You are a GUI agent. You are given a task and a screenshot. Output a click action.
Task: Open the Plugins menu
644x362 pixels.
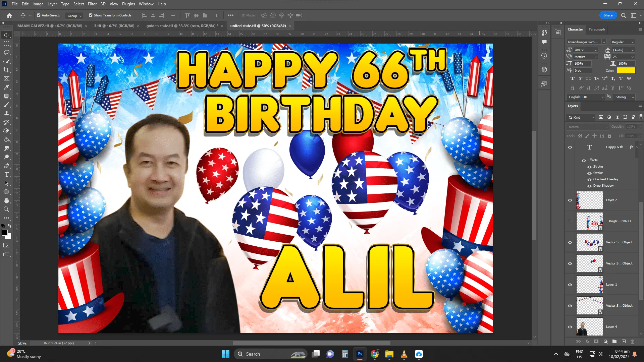coord(128,4)
